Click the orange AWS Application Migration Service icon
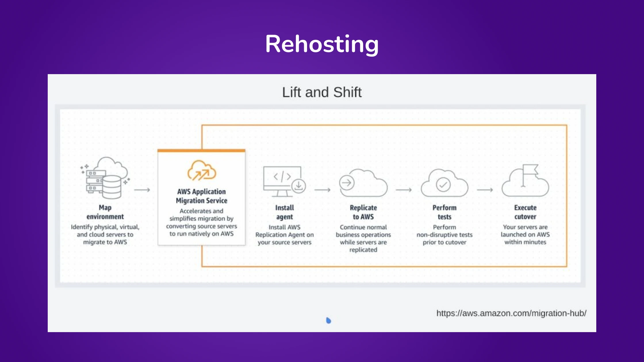The width and height of the screenshot is (644, 362). pyautogui.click(x=202, y=170)
